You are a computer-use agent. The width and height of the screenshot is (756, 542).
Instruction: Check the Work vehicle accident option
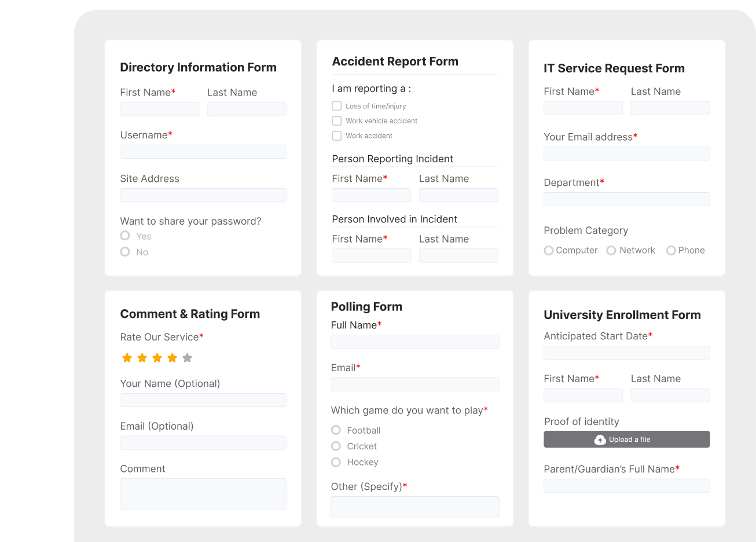click(x=337, y=120)
